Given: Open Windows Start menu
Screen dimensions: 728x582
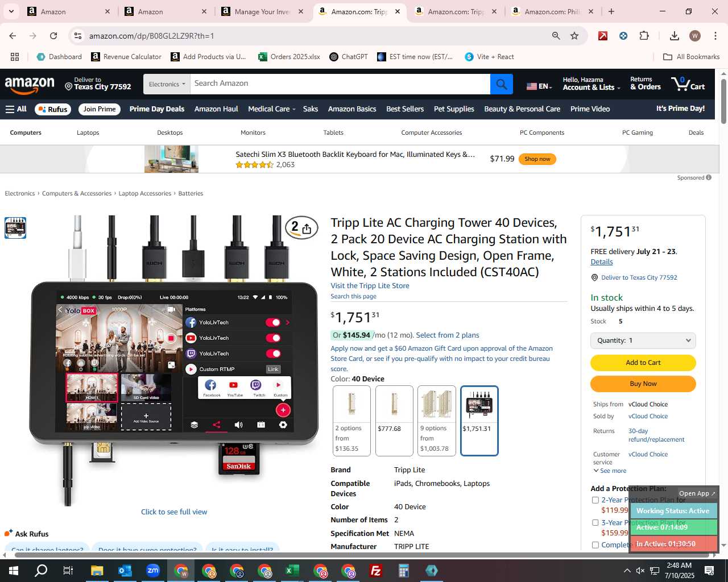Looking at the screenshot, I should (13, 571).
